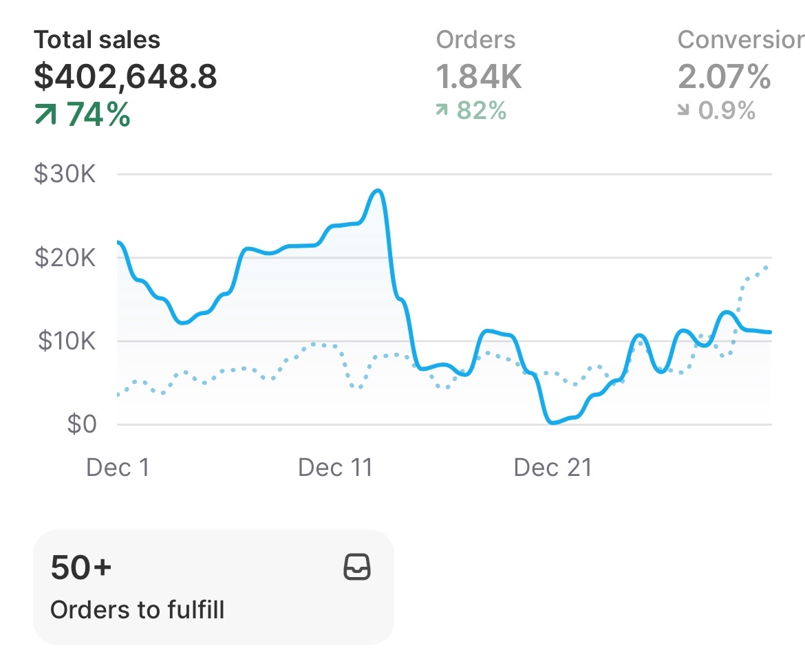This screenshot has height=672, width=805.
Task: Click the 2.07% conversion rate value
Action: tap(724, 77)
